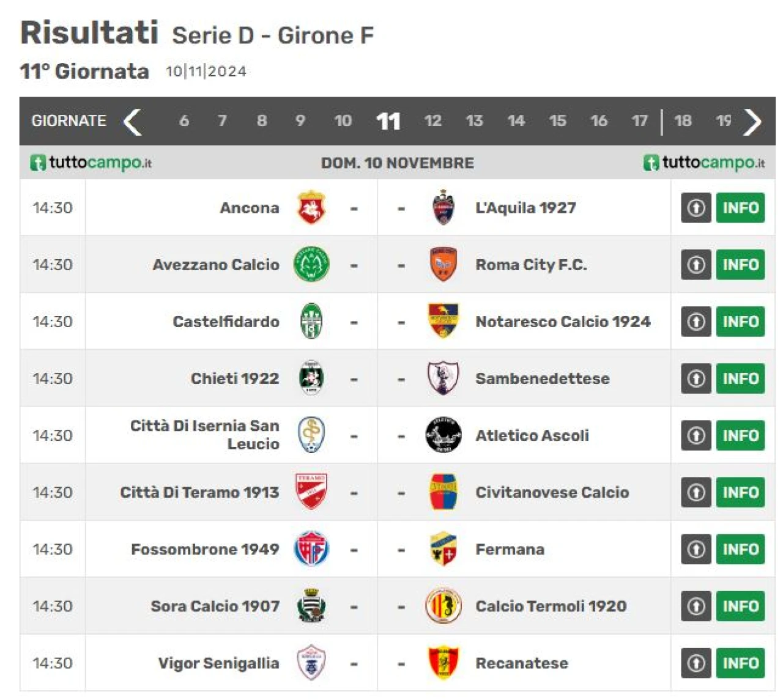
Task: Go to previous giornate with left chevron
Action: tap(133, 121)
